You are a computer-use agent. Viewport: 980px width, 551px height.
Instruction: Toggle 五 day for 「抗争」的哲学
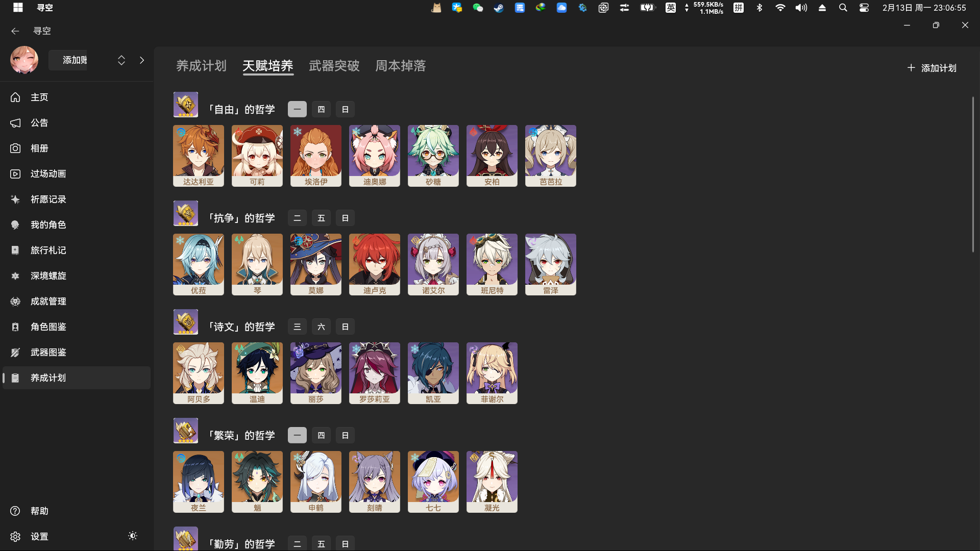[x=321, y=218]
